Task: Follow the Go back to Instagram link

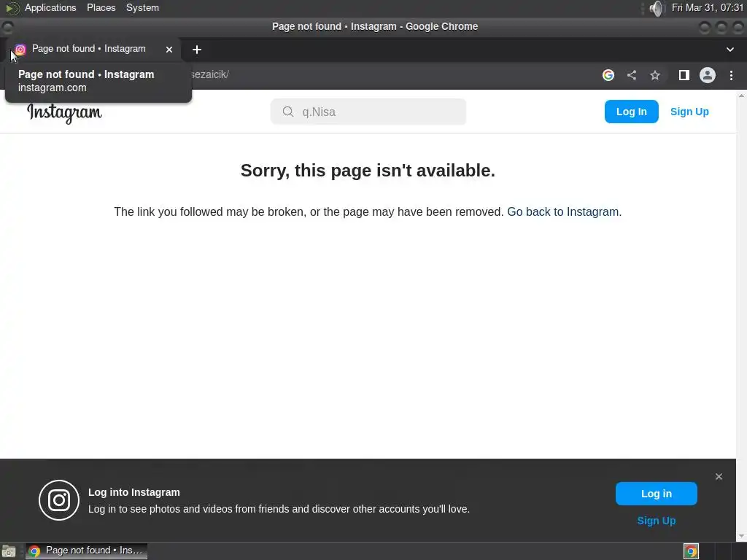Action: 564,212
